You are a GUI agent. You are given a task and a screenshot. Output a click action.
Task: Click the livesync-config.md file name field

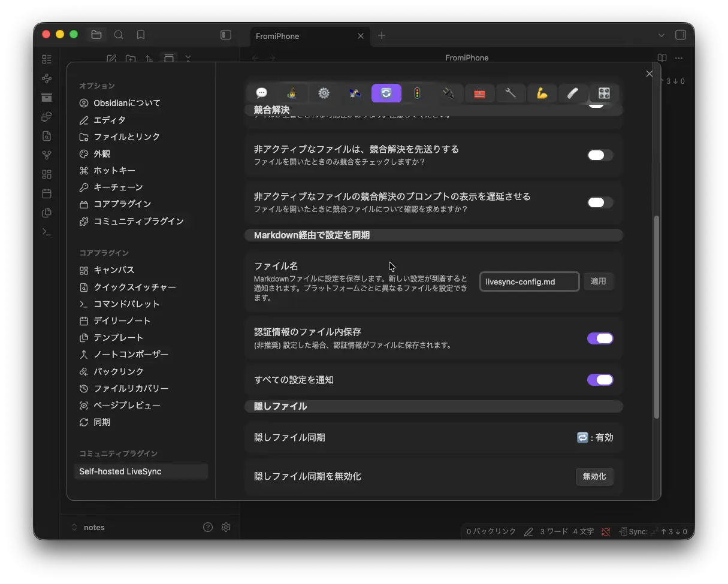click(x=530, y=282)
